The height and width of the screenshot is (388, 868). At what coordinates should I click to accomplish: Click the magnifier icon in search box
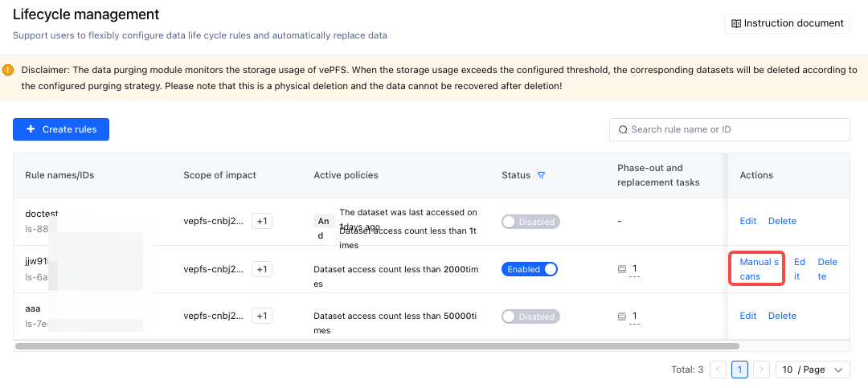(623, 129)
